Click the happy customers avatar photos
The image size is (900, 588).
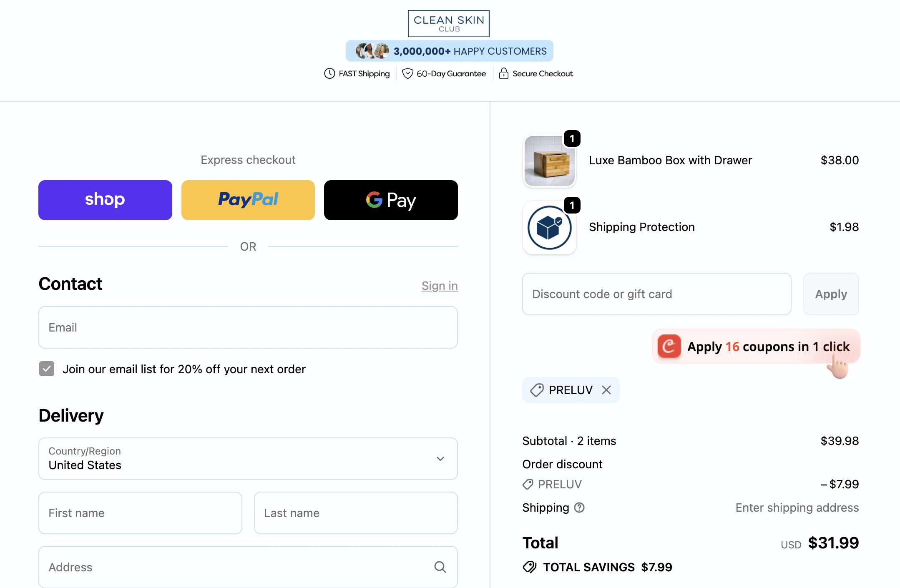point(372,51)
